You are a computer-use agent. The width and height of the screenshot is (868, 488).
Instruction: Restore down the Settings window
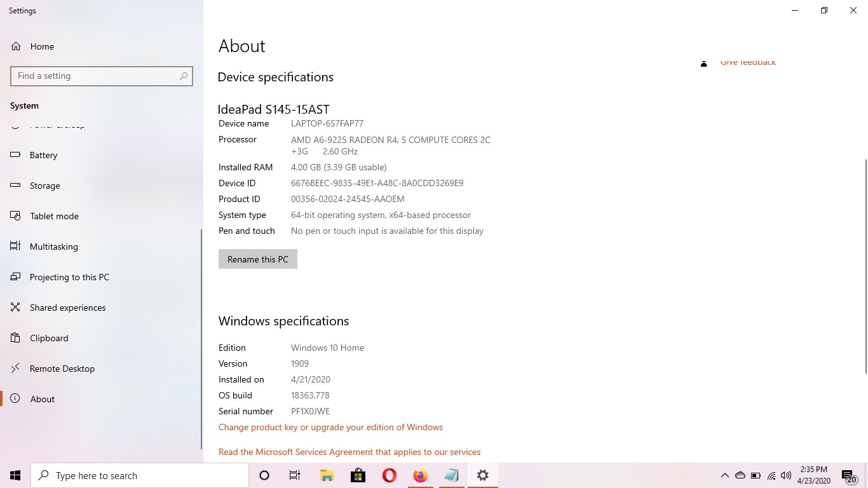coord(824,10)
